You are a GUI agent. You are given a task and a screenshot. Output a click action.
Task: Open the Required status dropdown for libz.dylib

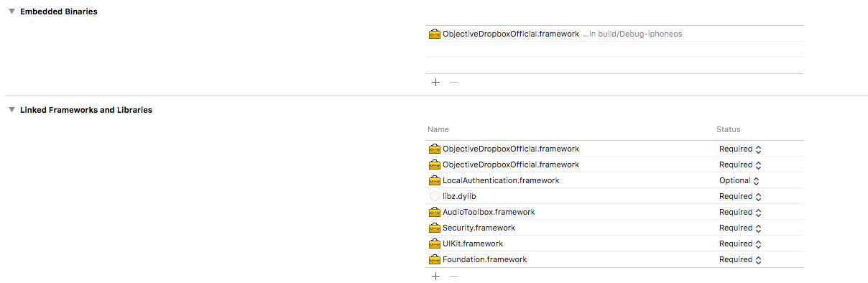pos(740,196)
